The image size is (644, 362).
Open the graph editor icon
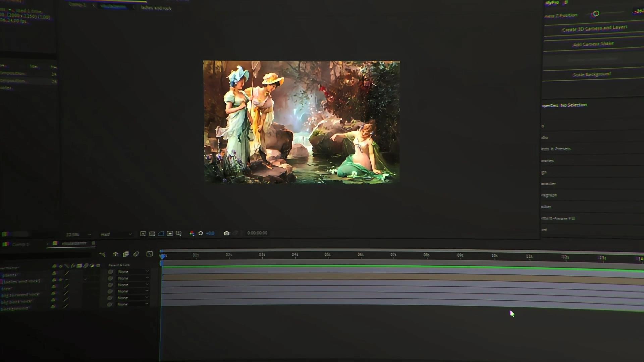[150, 254]
